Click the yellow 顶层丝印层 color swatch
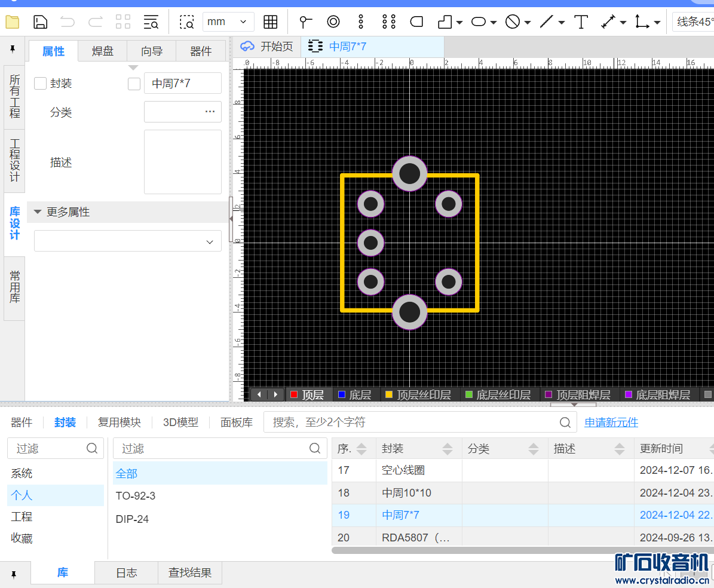Image resolution: width=714 pixels, height=588 pixels. pyautogui.click(x=389, y=394)
